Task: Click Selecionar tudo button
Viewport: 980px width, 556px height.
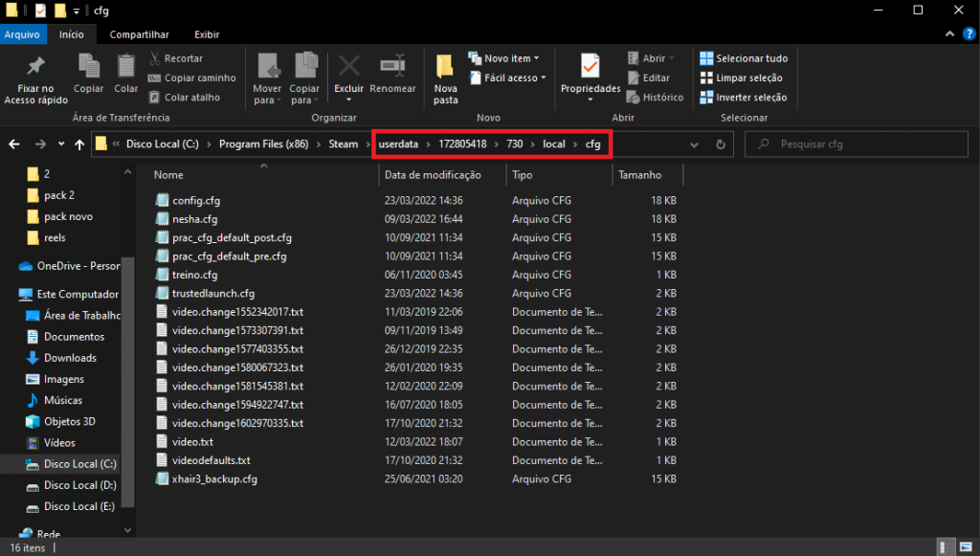Action: 744,58
